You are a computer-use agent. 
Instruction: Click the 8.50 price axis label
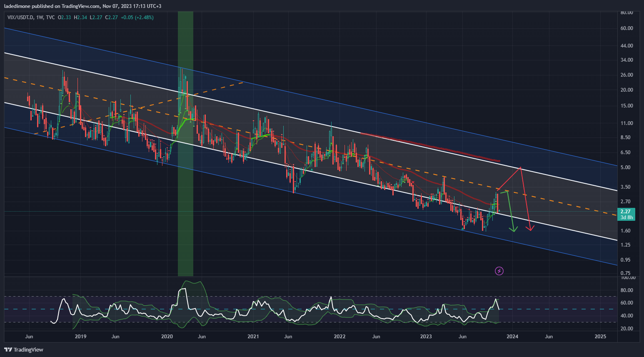tap(625, 137)
